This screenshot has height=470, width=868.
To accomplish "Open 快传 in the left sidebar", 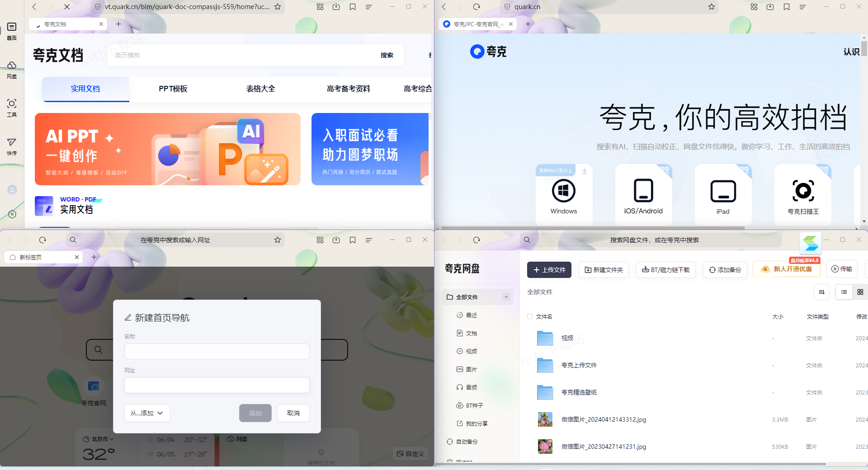I will (12, 146).
